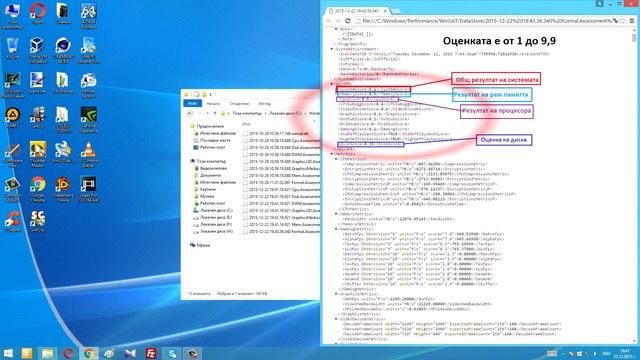
Task: Open the Speccy desktop shortcut
Action: point(38,118)
